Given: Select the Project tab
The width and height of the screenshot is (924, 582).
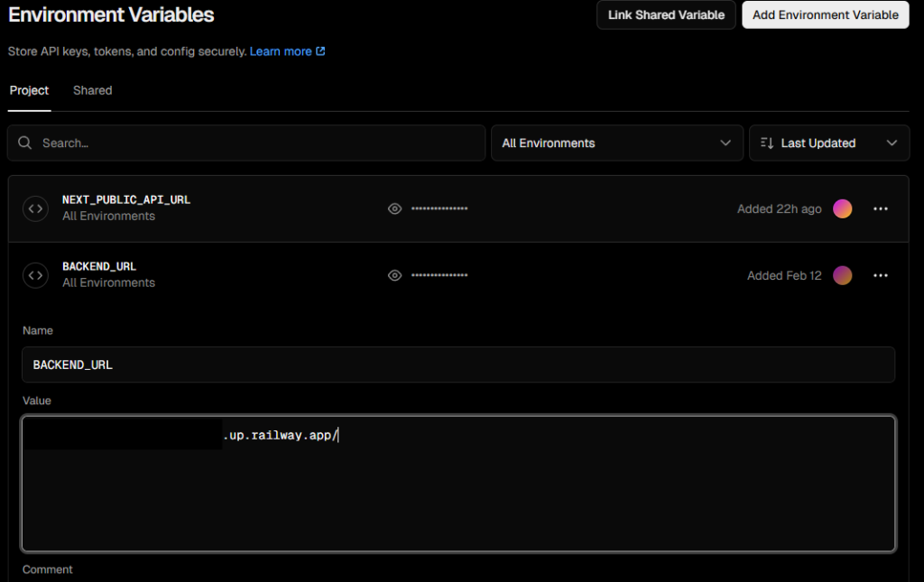Looking at the screenshot, I should [29, 90].
